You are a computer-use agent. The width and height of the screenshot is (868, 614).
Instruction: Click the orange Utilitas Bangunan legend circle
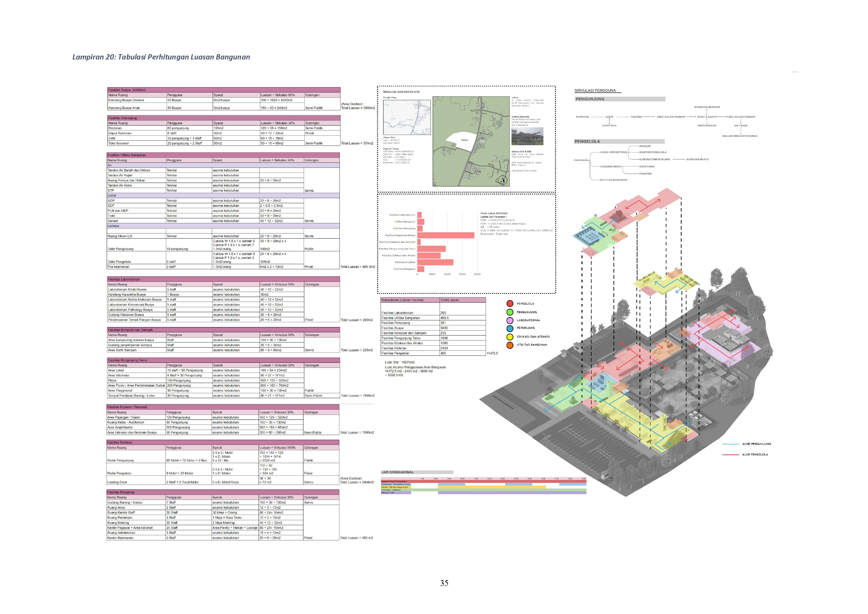pos(510,345)
